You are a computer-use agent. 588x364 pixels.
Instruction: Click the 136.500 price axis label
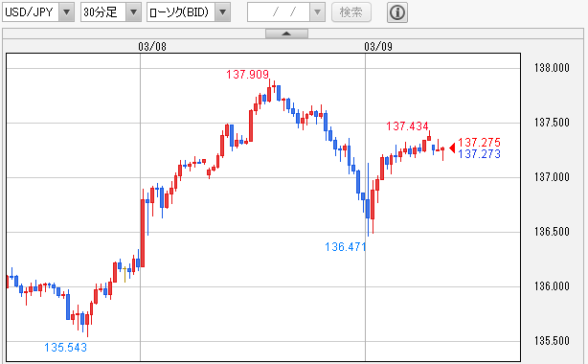click(x=552, y=232)
